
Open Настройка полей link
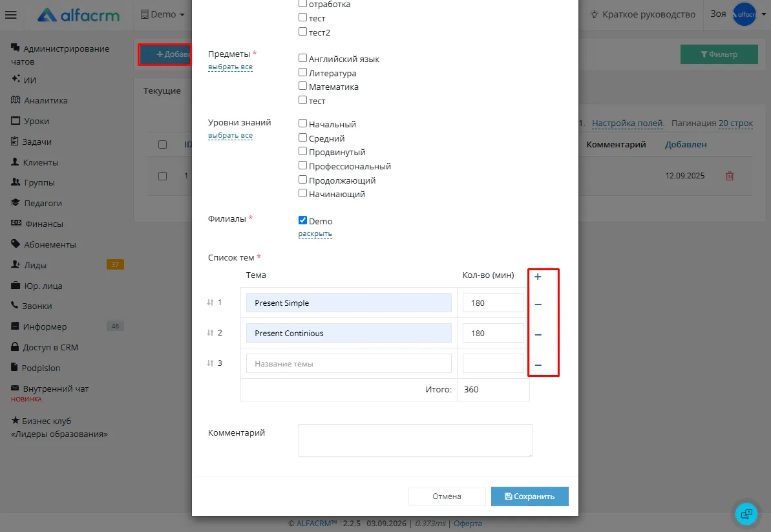point(628,123)
